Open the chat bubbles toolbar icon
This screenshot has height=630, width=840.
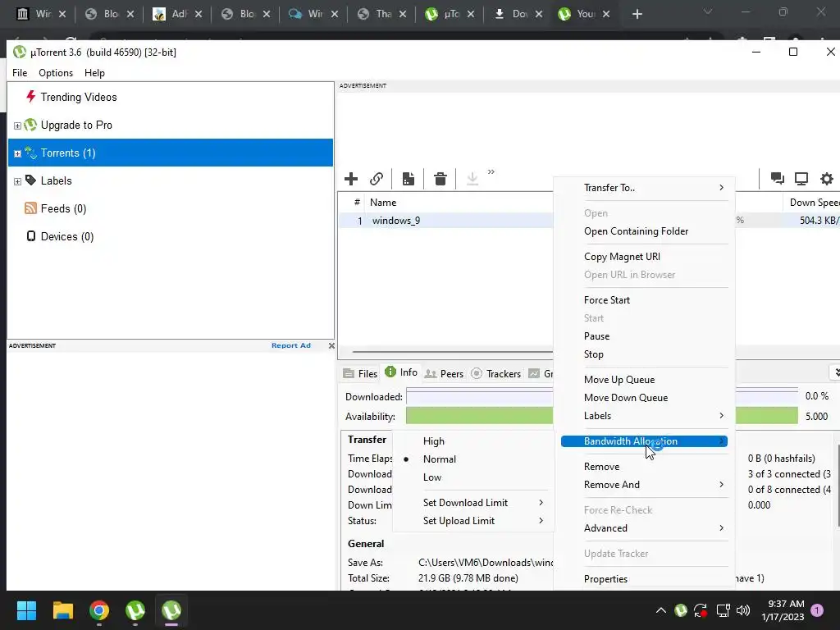778,178
